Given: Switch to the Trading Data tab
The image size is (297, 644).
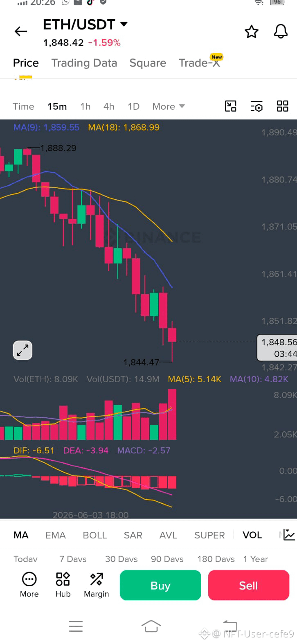Looking at the screenshot, I should click(x=84, y=63).
